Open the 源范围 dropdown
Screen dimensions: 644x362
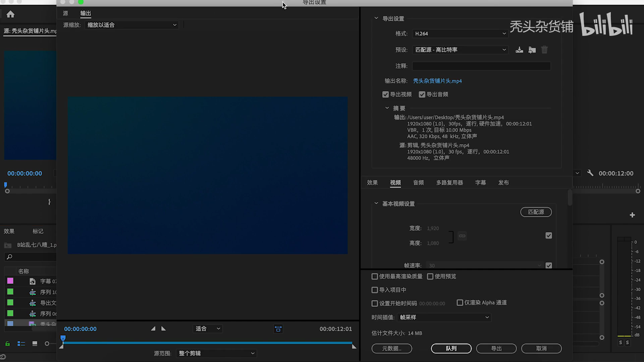(216, 353)
